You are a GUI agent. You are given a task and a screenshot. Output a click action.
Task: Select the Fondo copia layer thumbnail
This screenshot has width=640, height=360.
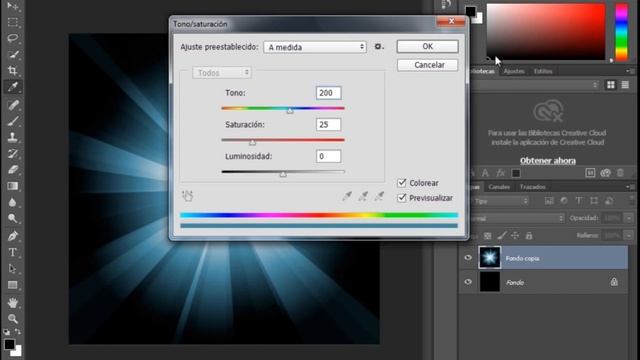click(x=489, y=258)
